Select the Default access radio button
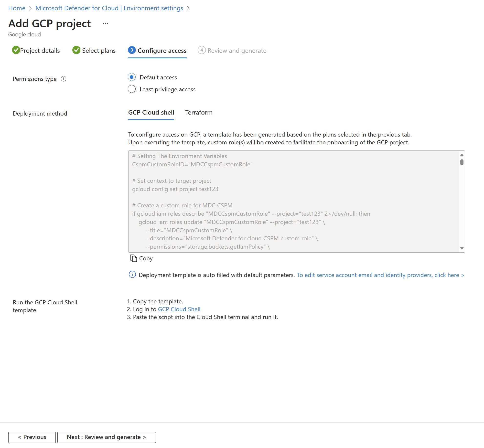The height and width of the screenshot is (448, 484). (132, 77)
